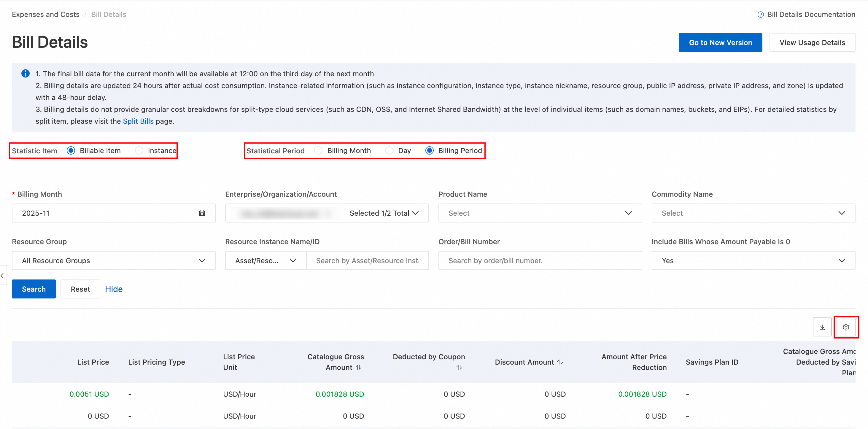Click the Billing Month calendar icon
The image size is (868, 429).
pos(202,213)
